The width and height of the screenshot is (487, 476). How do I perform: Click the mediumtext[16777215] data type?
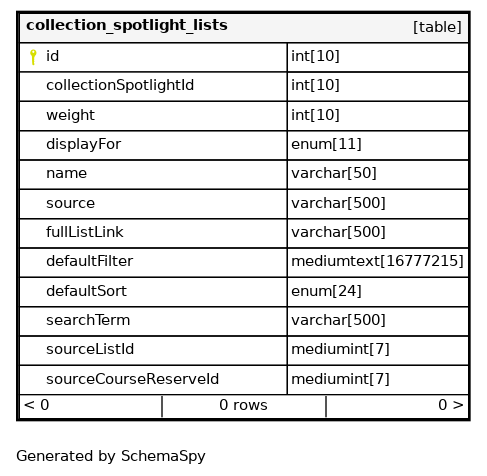(377, 261)
